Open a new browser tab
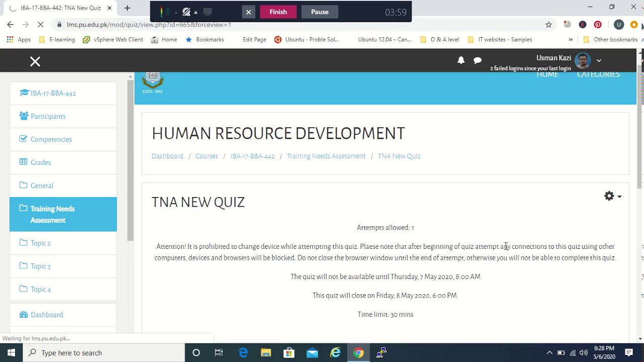644x362 pixels. point(127,8)
